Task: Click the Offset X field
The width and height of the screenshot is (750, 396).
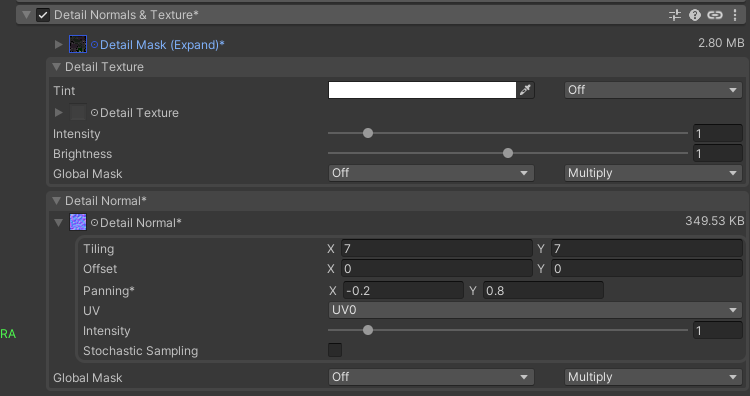Action: pos(436,269)
